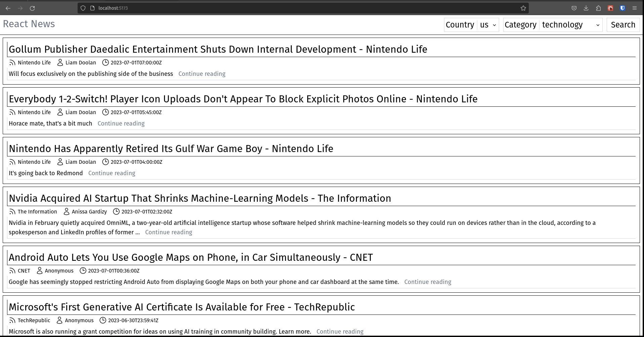Click the page info icon in address bar
The height and width of the screenshot is (337, 644).
(x=93, y=8)
